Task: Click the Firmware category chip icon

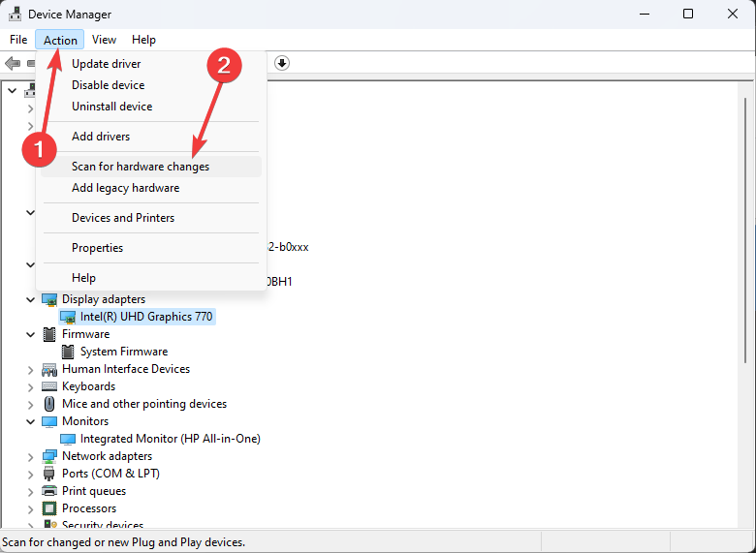Action: click(x=49, y=334)
